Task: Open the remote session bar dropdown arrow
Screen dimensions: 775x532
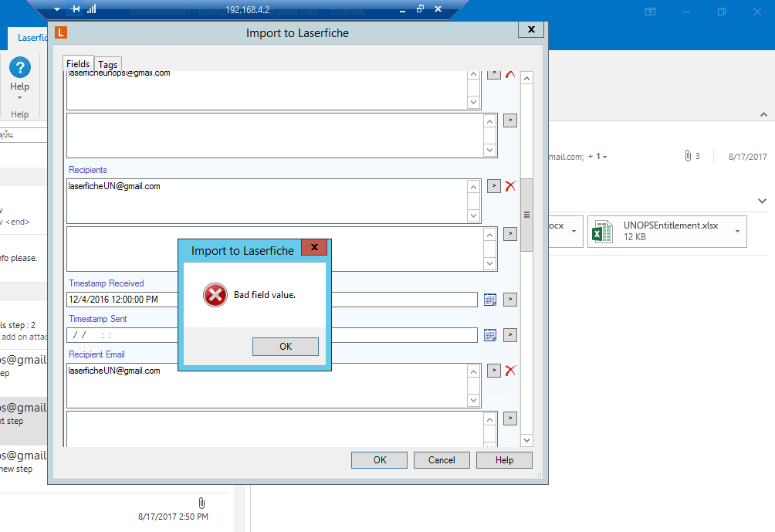Action: click(x=57, y=9)
